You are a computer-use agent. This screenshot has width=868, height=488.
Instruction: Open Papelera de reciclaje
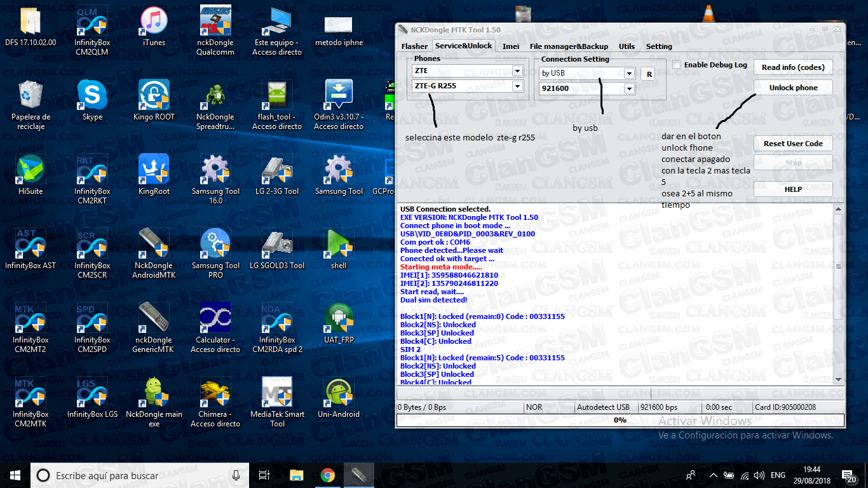(x=31, y=105)
